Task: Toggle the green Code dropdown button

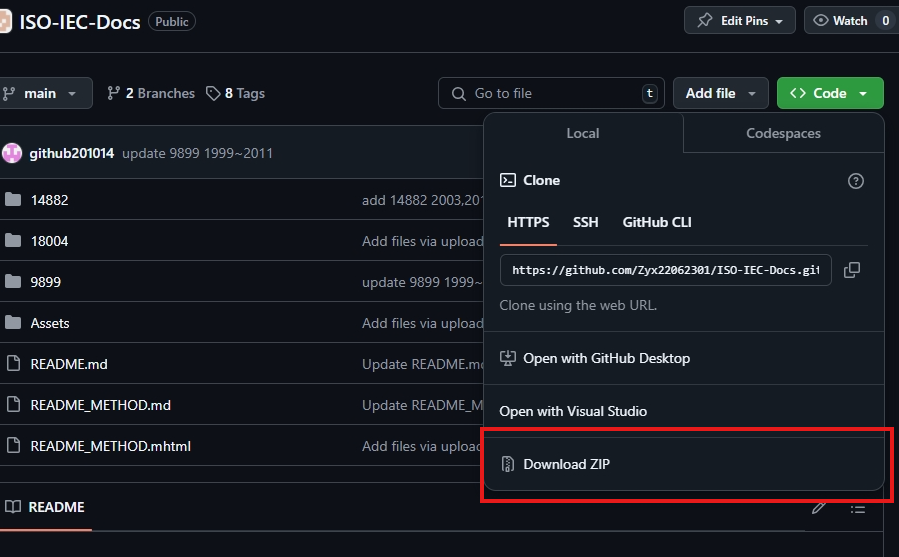Action: click(x=830, y=93)
